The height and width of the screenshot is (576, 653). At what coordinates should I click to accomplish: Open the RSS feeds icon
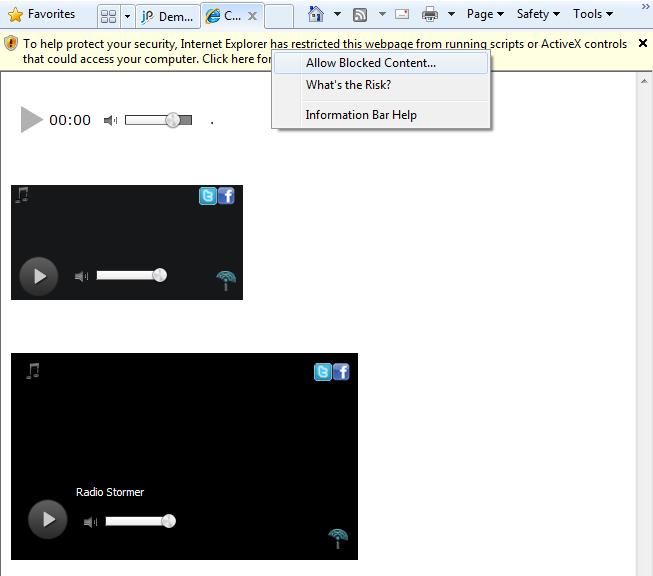pyautogui.click(x=360, y=15)
